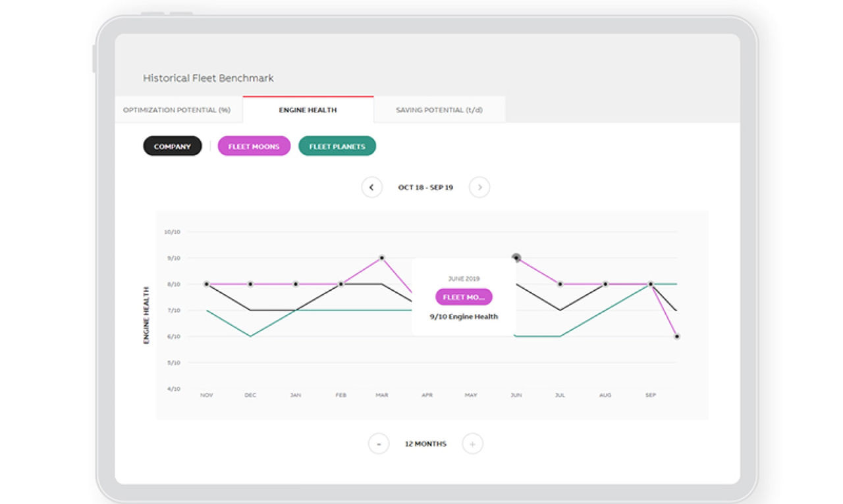The width and height of the screenshot is (843, 504).
Task: Click the Fleet Mo... pill in the tooltip
Action: [x=464, y=297]
